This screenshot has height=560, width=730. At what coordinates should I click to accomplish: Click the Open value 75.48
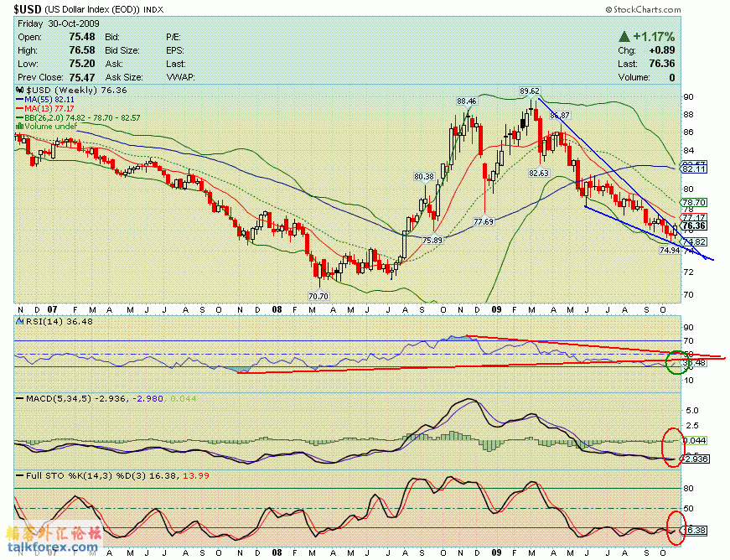pos(82,37)
